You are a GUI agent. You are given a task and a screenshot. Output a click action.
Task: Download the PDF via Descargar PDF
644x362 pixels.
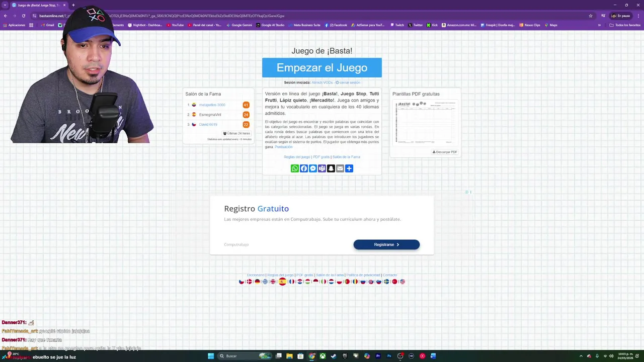(x=445, y=152)
